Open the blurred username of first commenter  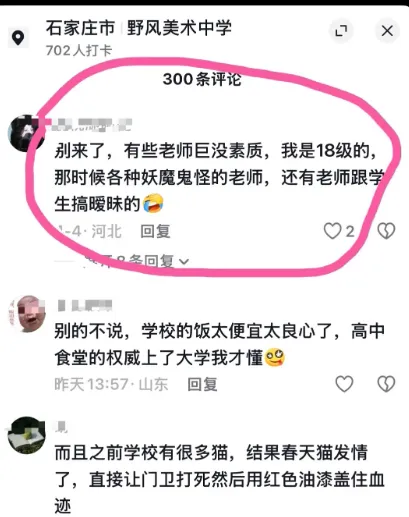point(89,124)
